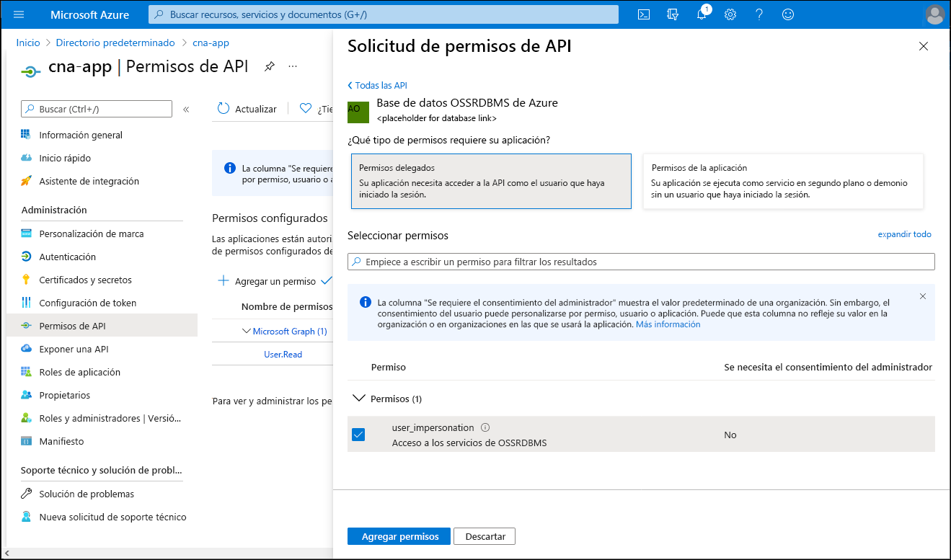This screenshot has height=560, width=951.
Task: Click the Solución de problemas wrench icon
Action: coord(26,494)
